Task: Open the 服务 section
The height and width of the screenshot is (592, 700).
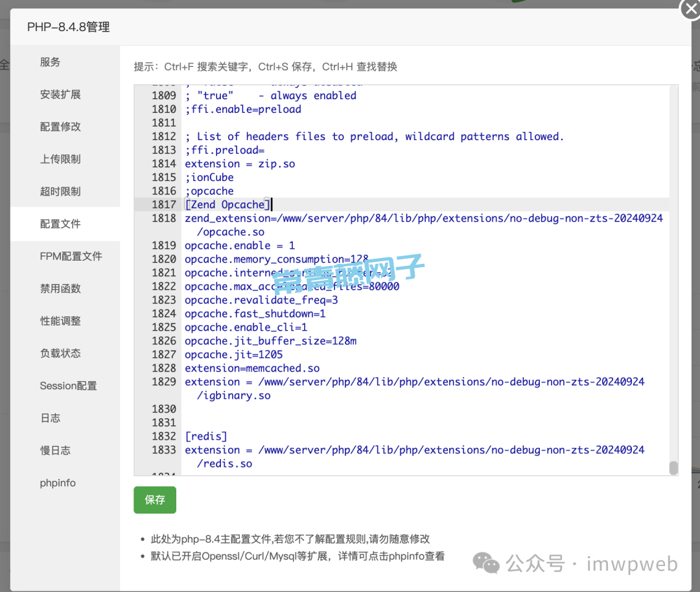Action: [x=50, y=62]
